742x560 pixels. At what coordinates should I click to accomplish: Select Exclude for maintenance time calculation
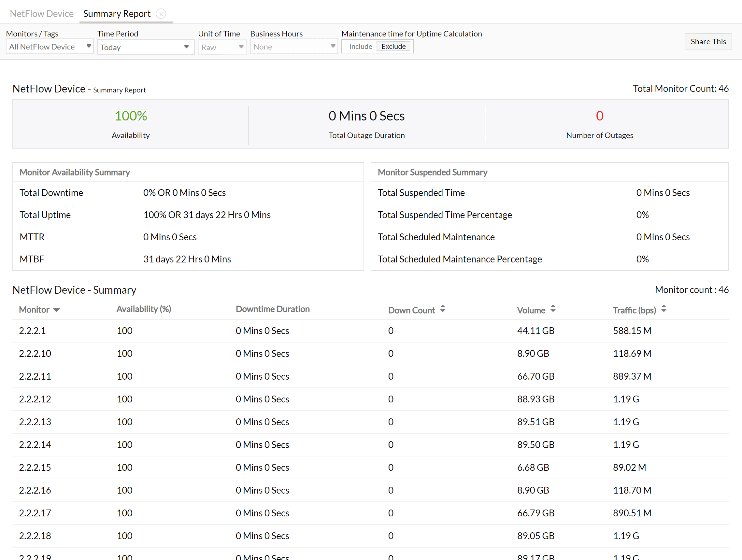[x=393, y=46]
